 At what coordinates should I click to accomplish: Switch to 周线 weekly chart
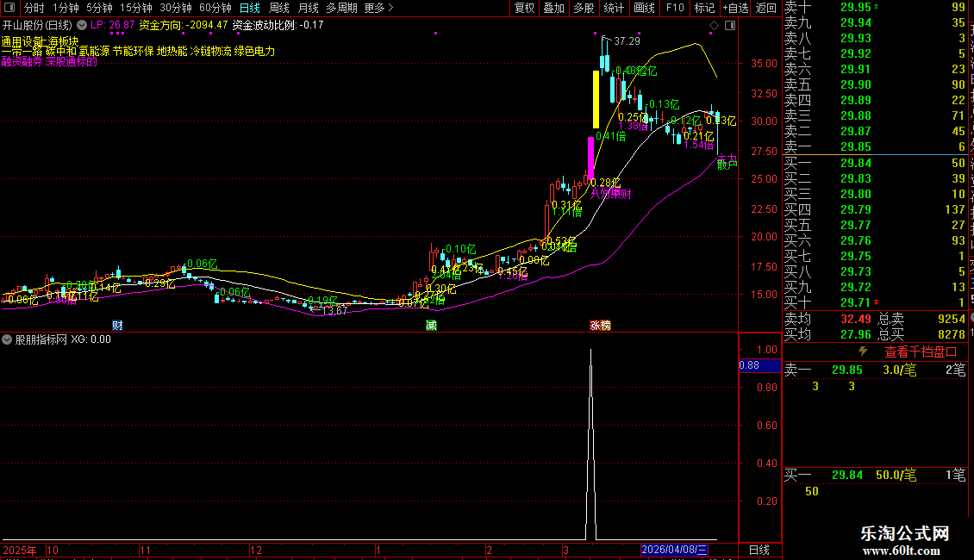pos(279,8)
